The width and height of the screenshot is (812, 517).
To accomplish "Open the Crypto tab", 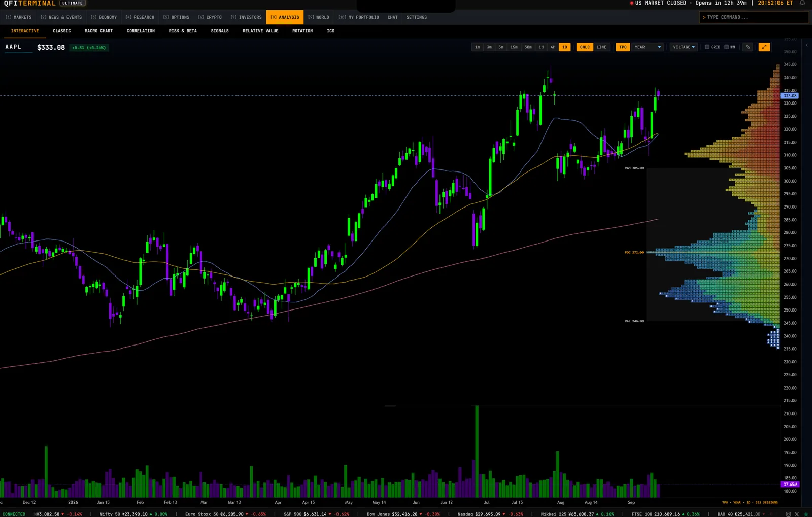I will click(210, 17).
